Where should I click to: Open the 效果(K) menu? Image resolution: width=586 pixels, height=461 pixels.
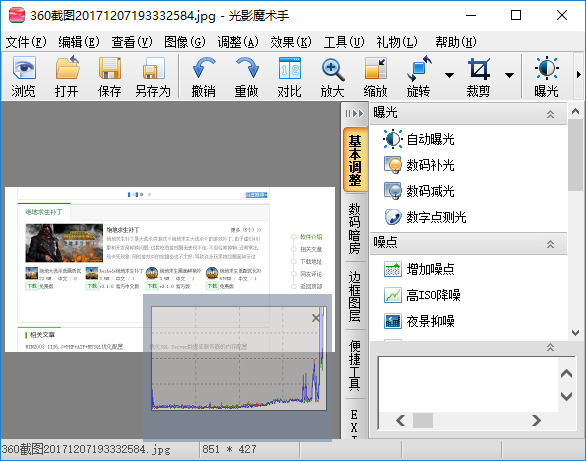[291, 42]
